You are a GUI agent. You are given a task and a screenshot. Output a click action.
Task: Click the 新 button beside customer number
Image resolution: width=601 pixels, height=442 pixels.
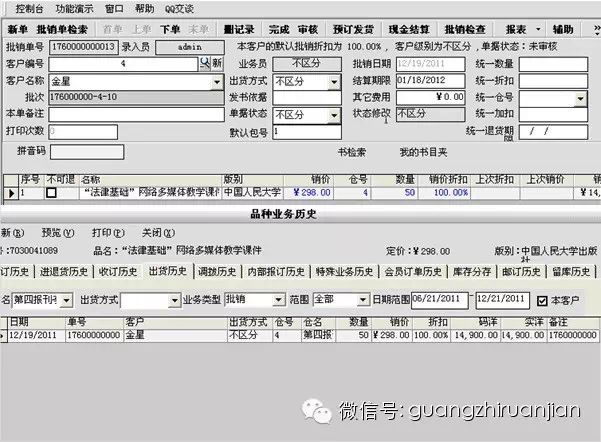tap(217, 63)
